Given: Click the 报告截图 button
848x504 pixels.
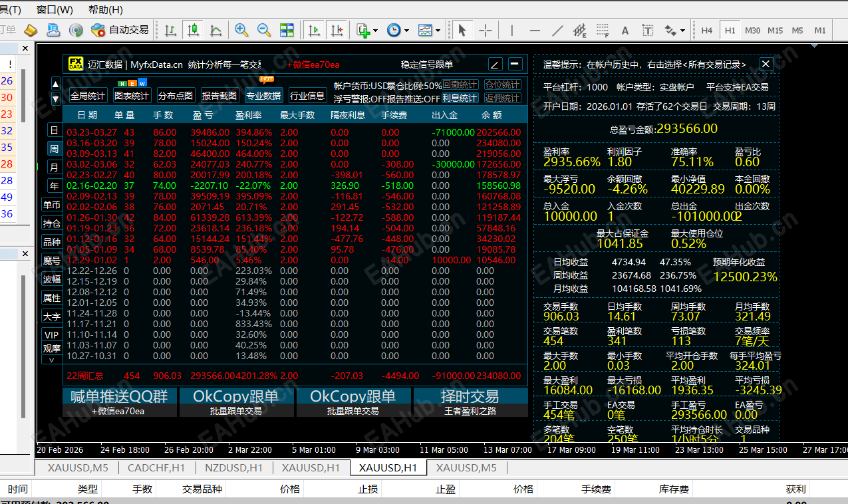Looking at the screenshot, I should click(219, 96).
